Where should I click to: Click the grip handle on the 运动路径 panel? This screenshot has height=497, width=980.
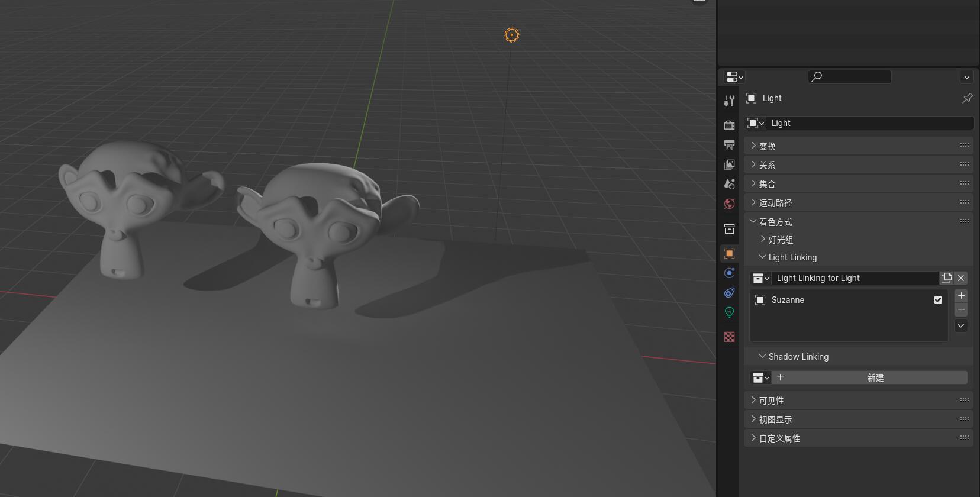pos(965,202)
